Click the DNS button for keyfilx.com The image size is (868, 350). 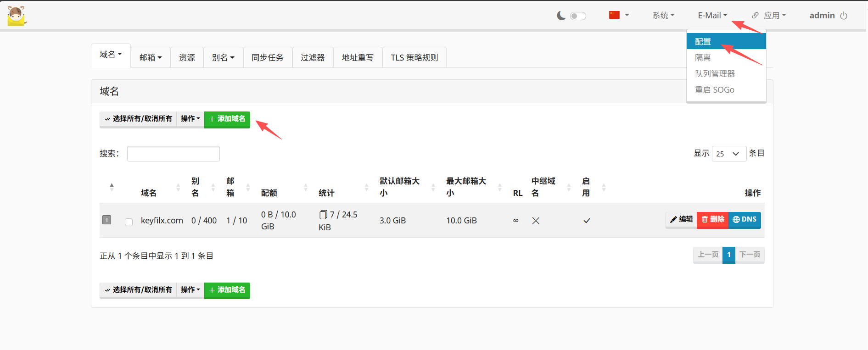pos(745,220)
